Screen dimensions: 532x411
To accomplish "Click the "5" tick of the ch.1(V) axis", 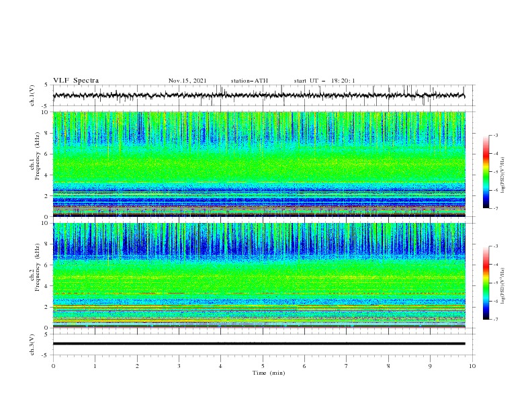I will [46, 85].
